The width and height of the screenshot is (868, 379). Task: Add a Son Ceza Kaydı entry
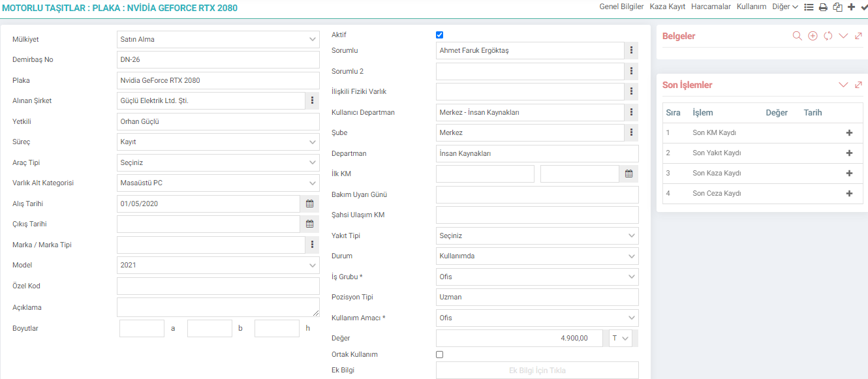click(849, 194)
